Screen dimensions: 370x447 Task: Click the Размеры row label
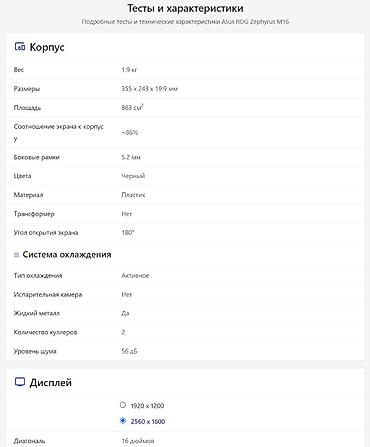point(27,89)
